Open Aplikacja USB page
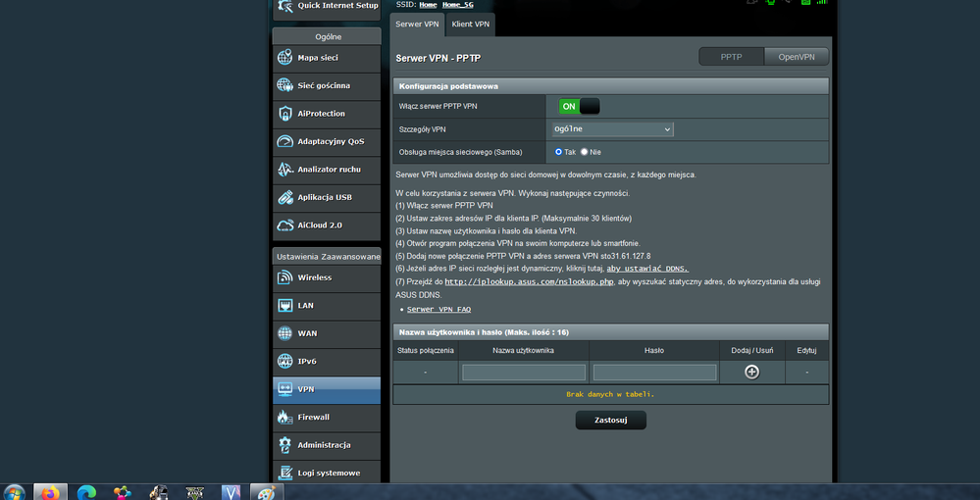The width and height of the screenshot is (980, 500). tap(326, 197)
